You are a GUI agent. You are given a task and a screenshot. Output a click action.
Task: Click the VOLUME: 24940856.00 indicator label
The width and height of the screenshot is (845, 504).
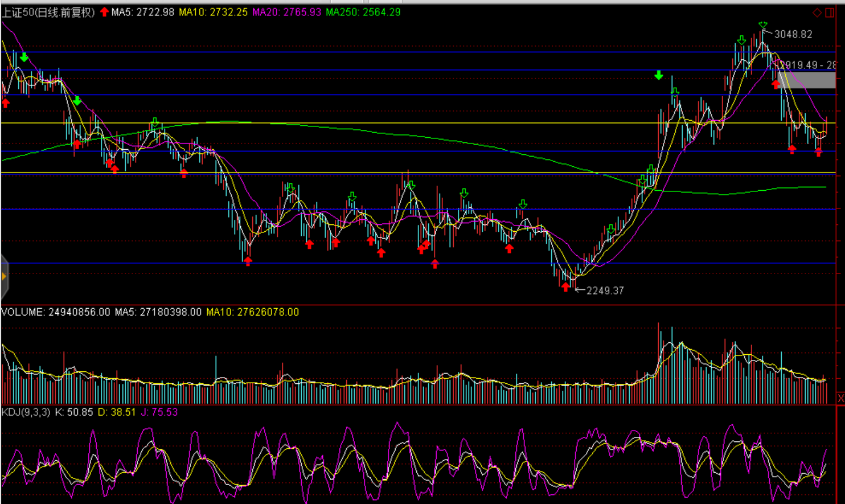point(56,312)
